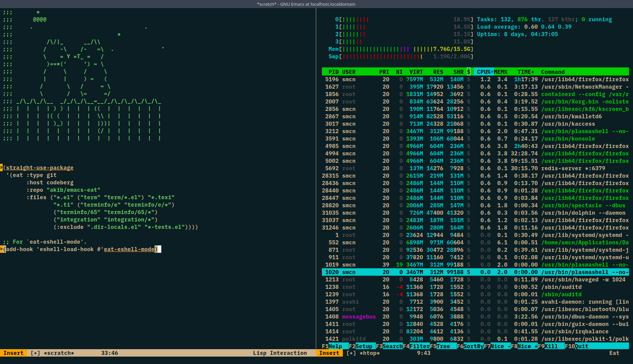Image resolution: width=633 pixels, height=364 pixels.
Task: Select the irqbalance process row
Action: (475, 331)
